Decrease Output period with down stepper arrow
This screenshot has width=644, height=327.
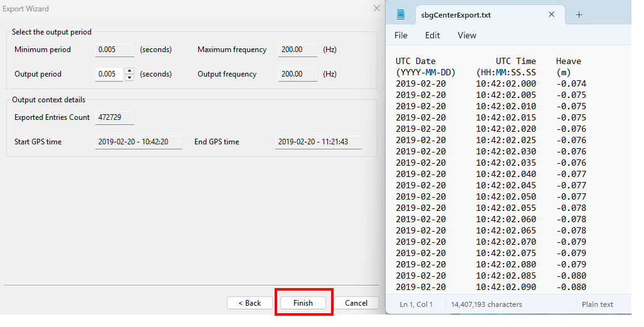click(129, 77)
